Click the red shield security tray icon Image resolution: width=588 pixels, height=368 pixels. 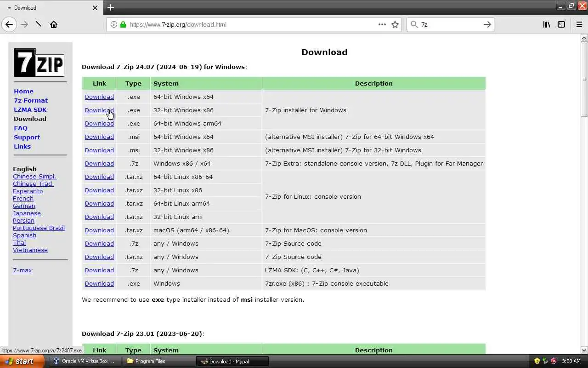(554, 361)
